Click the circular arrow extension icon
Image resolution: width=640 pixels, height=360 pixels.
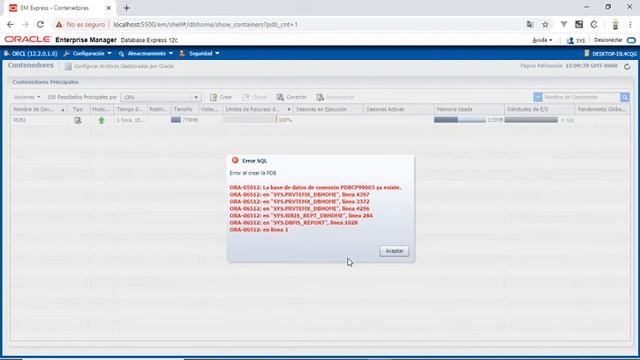point(594,24)
